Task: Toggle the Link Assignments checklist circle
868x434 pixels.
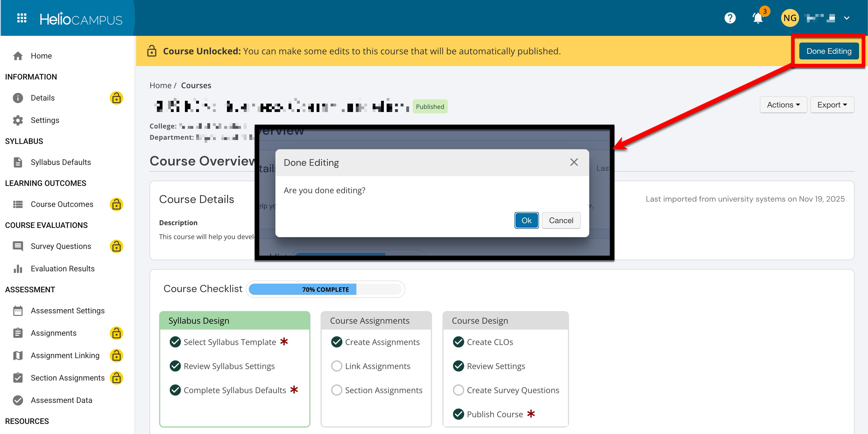Action: click(336, 366)
